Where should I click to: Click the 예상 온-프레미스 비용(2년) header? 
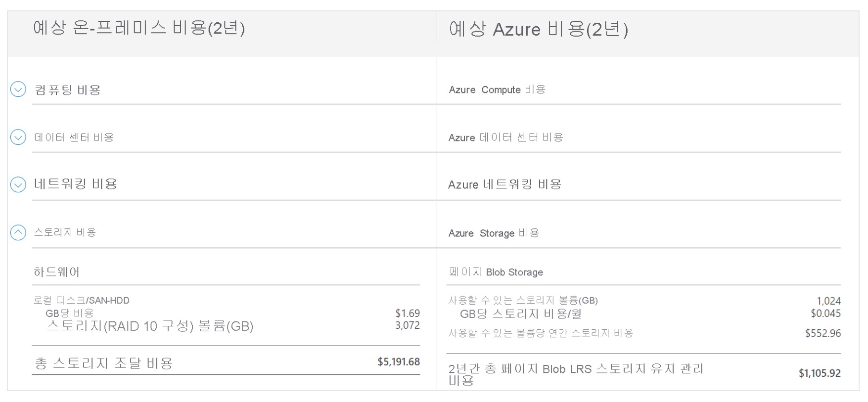point(139,28)
